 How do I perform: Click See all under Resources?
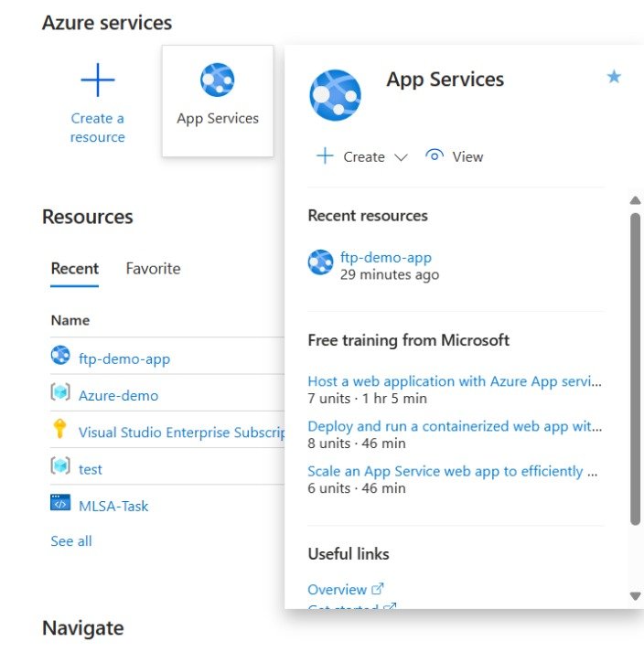click(71, 541)
